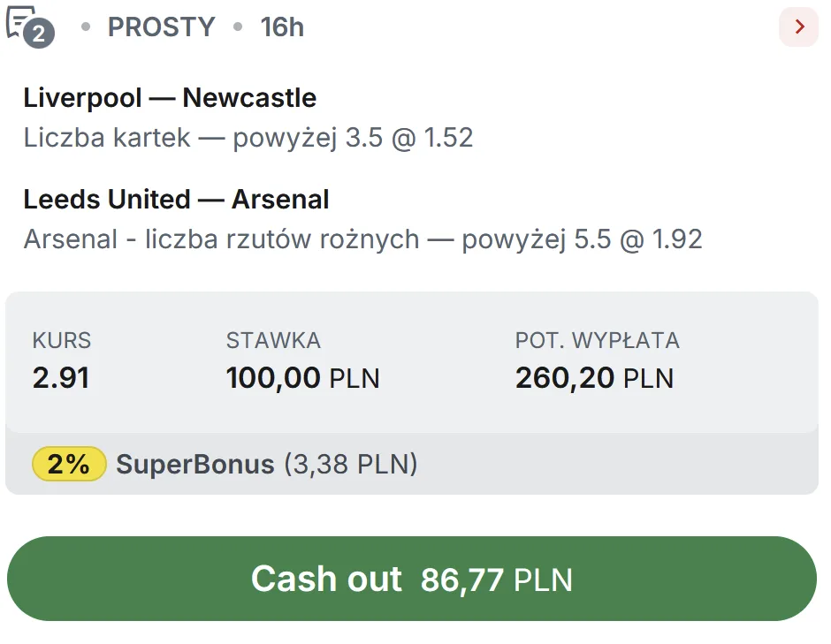Select the PROSTY coupon label
This screenshot has width=831, height=644.
(x=161, y=27)
